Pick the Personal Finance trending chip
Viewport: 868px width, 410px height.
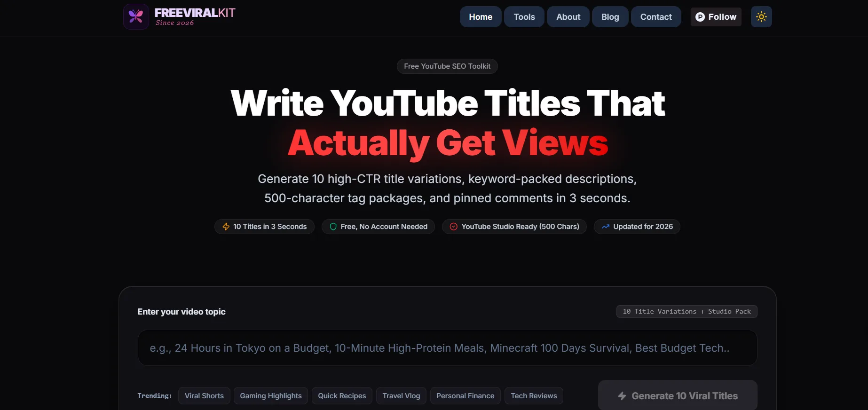pos(465,396)
